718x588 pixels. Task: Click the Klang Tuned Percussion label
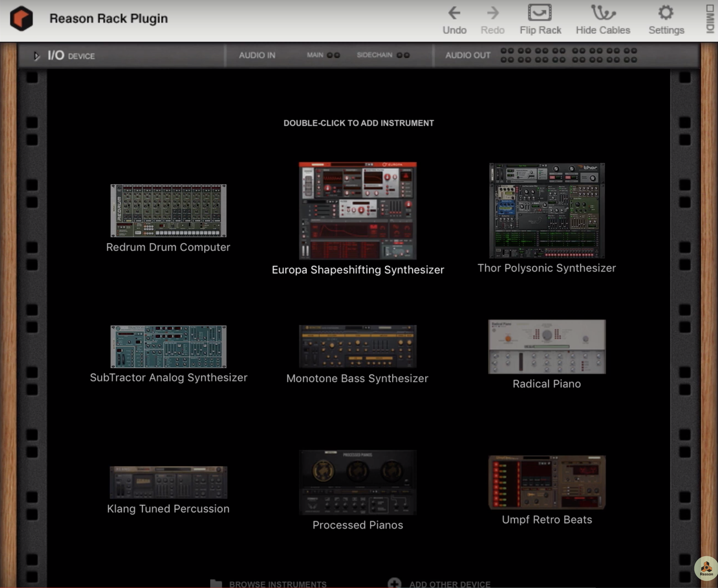click(x=168, y=509)
